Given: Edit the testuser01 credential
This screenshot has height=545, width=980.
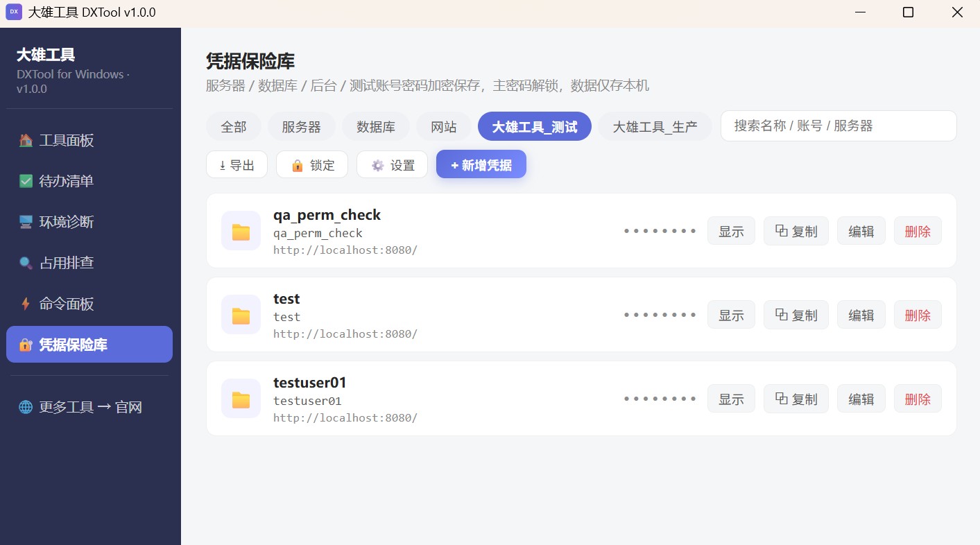Looking at the screenshot, I should pos(861,399).
